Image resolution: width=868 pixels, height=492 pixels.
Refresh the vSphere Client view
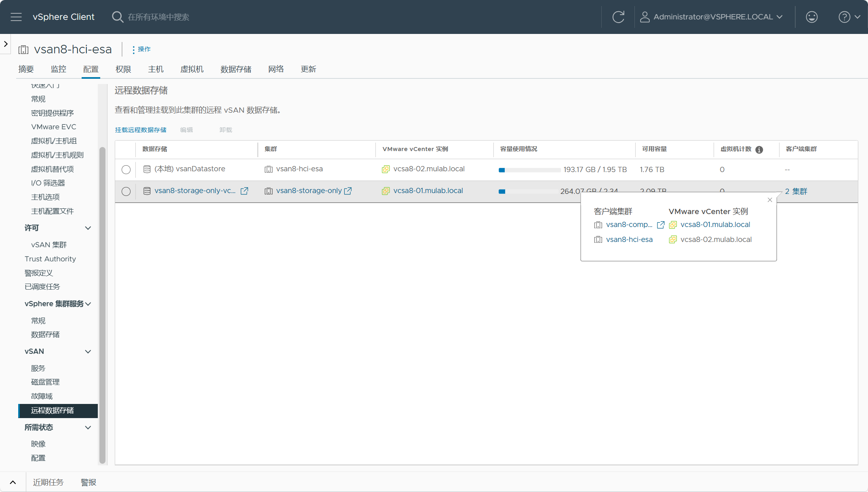click(x=618, y=17)
